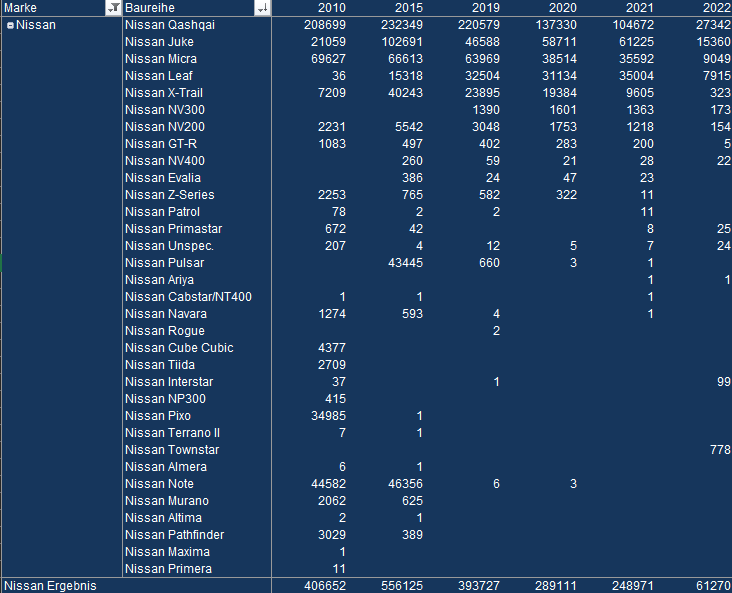The image size is (732, 593).
Task: Select Pathfinder 2010 value 3029
Action: pos(331,535)
